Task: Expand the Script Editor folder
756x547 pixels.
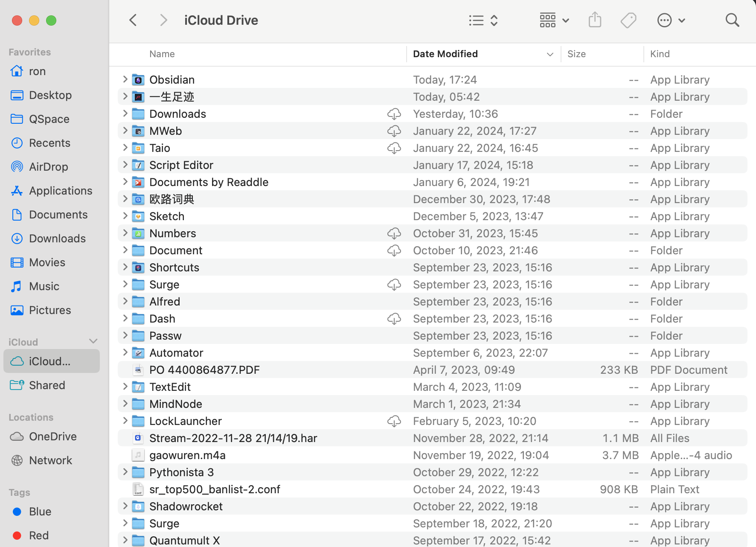Action: tap(125, 165)
